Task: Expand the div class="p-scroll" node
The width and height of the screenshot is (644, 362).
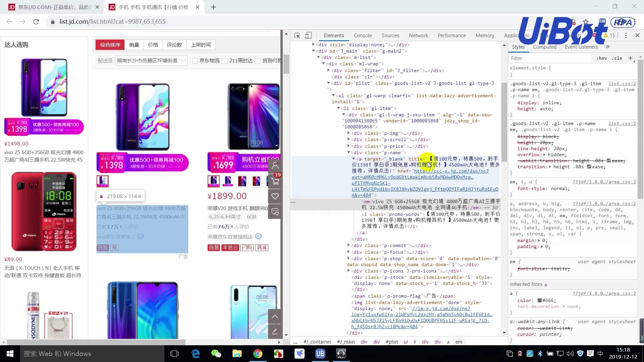Action: 348,139
